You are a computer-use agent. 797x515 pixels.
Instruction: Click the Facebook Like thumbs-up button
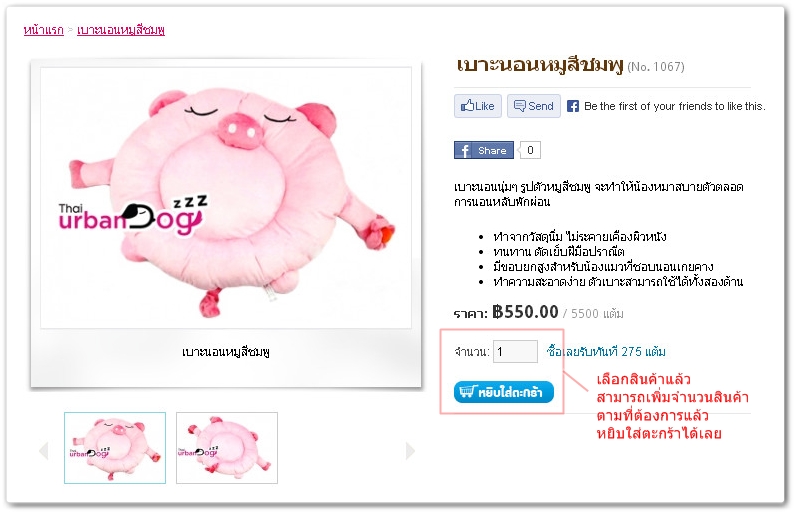click(x=477, y=106)
